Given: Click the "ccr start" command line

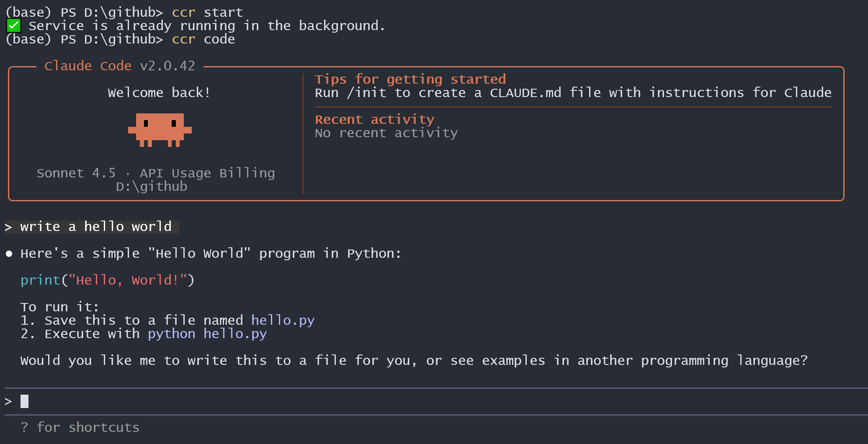Looking at the screenshot, I should (x=207, y=13).
